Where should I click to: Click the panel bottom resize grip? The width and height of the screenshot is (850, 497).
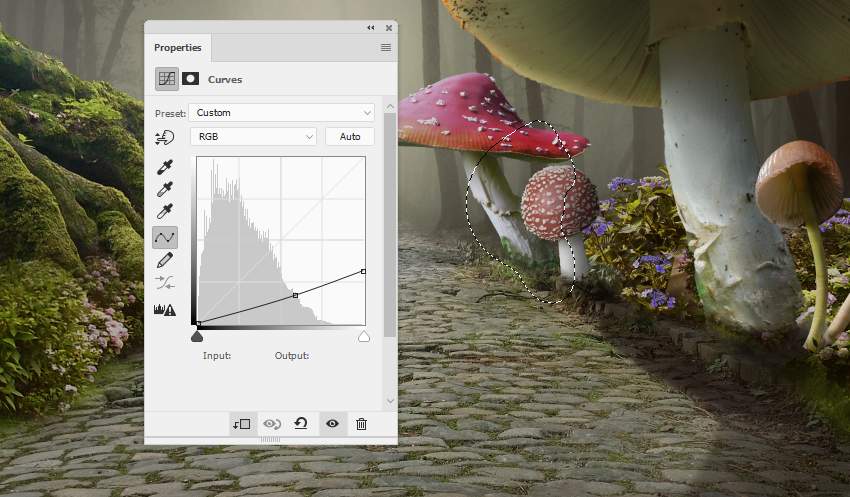point(271,440)
